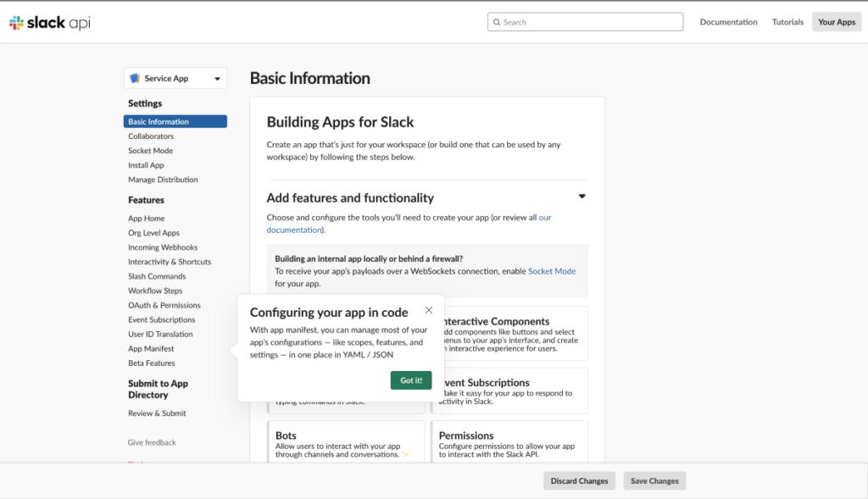Click the Your Apps button
This screenshot has width=868, height=499.
coord(836,22)
